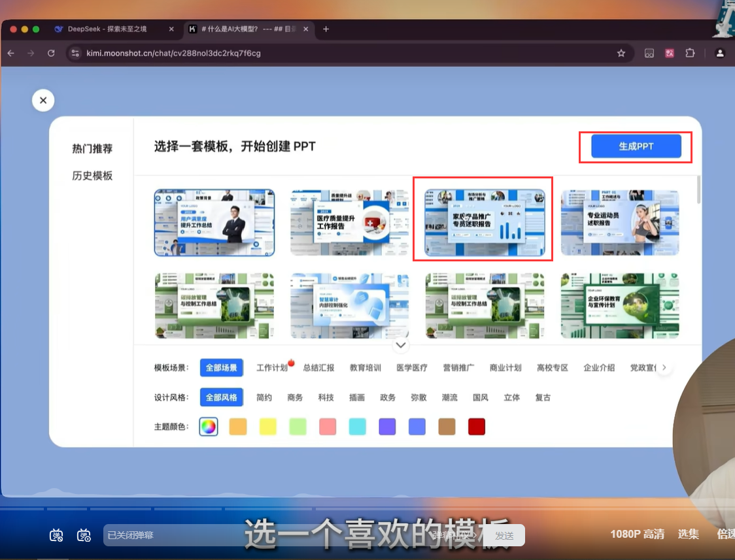This screenshot has width=735, height=560.
Task: Pick the 政务 design style
Action: coord(388,397)
